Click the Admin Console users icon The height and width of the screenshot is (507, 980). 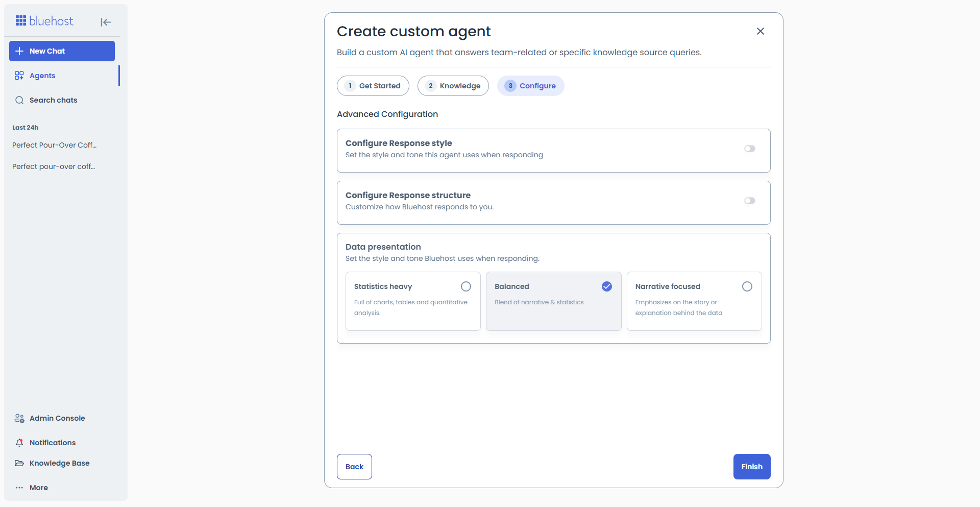[19, 418]
